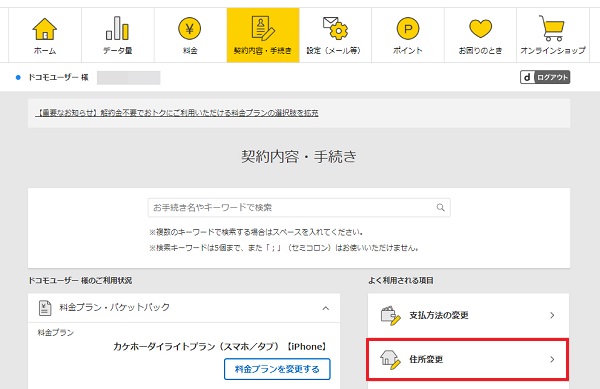This screenshot has height=389, width=600.
Task: Select the 支払方法の変更 item text
Action: click(x=439, y=315)
